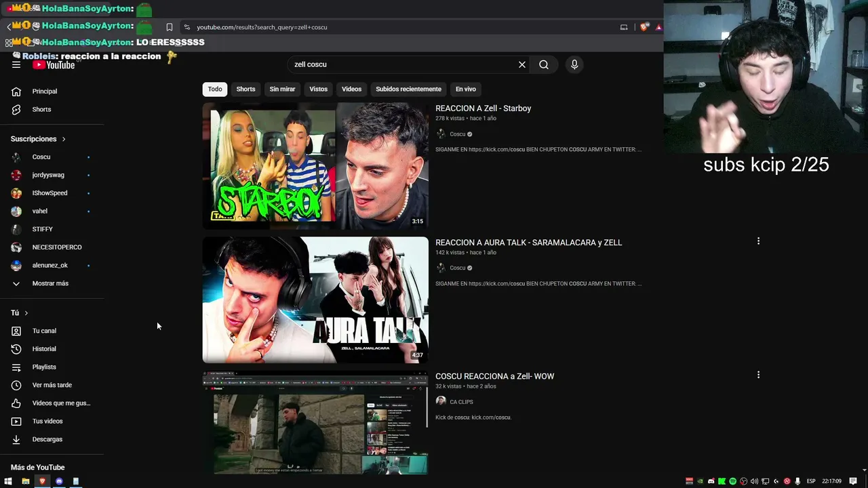Filter by 'En vivo' chip
868x488 pixels.
(465, 89)
